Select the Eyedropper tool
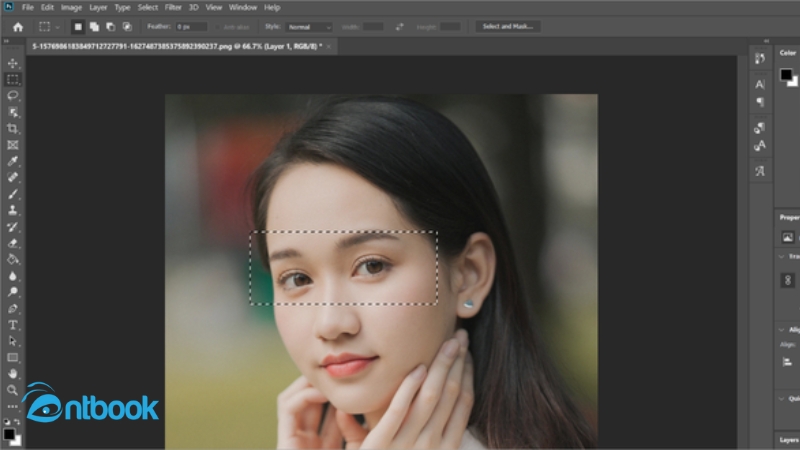800x450 pixels. pos(13,161)
